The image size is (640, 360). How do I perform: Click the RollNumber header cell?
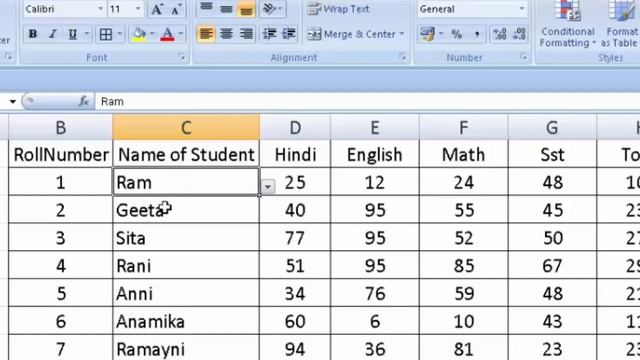coord(60,154)
